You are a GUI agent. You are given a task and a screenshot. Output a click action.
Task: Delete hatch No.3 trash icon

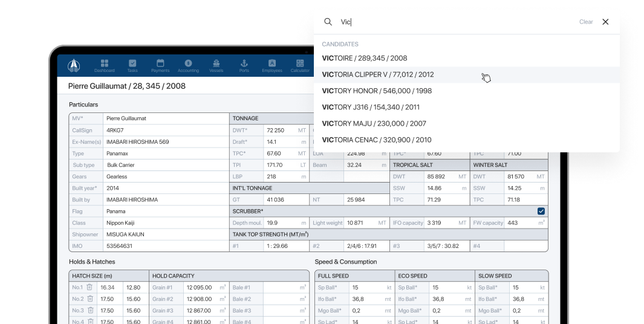point(90,310)
